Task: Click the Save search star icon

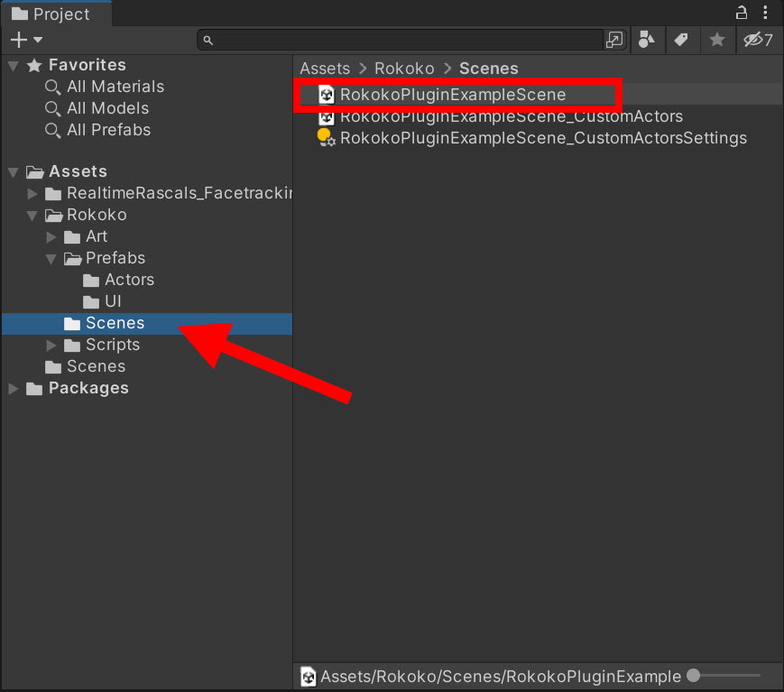Action: 717,40
